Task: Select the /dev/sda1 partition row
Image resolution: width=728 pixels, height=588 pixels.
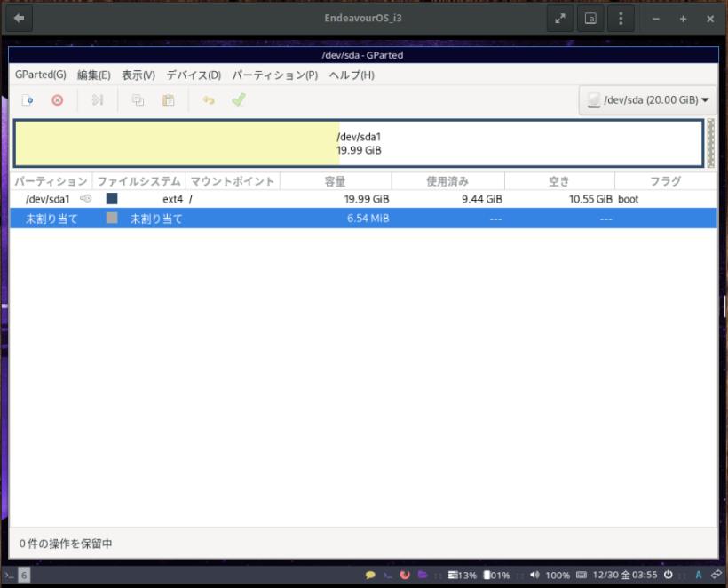Action: (363, 199)
